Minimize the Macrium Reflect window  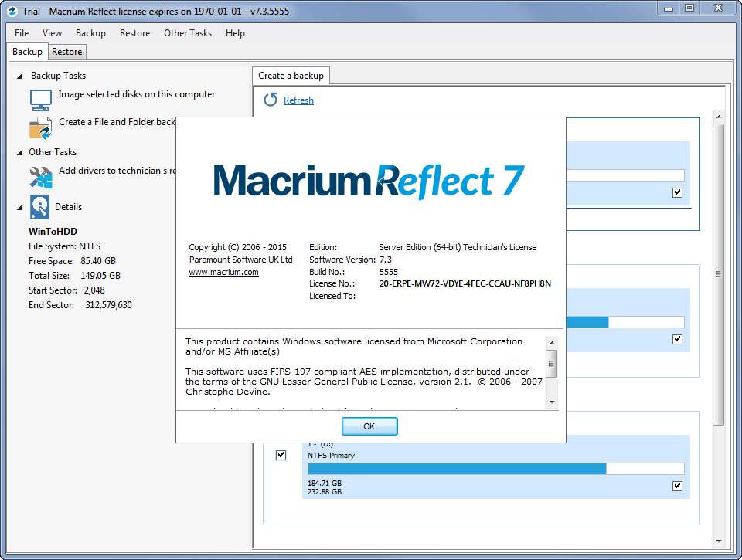[669, 8]
